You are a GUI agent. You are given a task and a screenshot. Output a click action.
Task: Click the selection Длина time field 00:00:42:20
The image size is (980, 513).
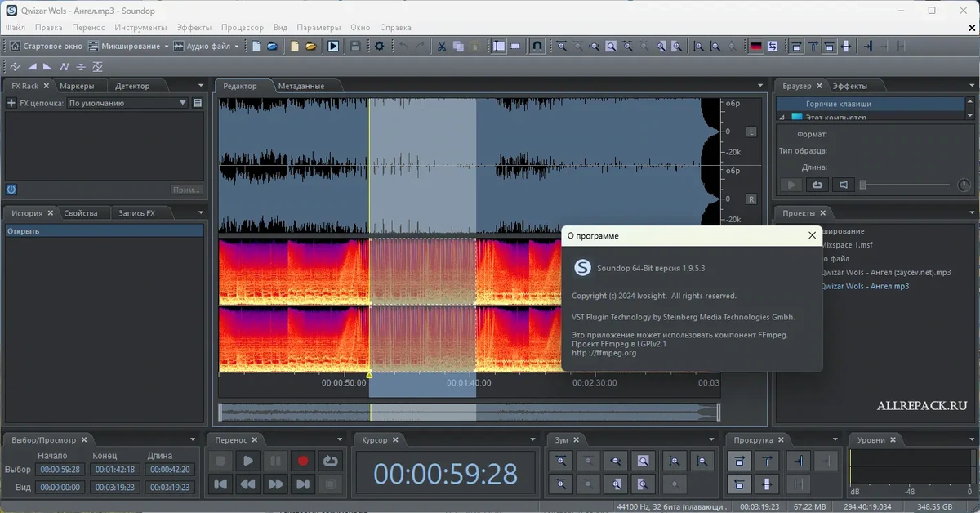point(170,470)
